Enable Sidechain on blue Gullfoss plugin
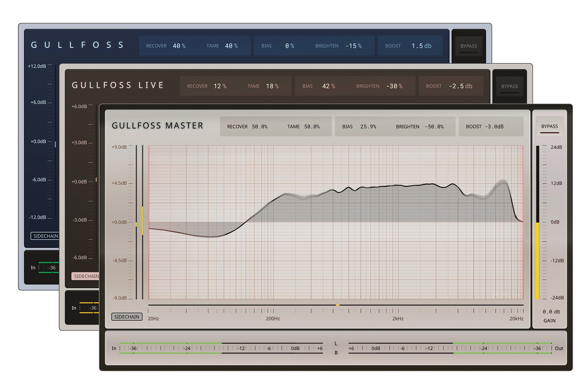The width and height of the screenshot is (588, 392). click(x=45, y=236)
